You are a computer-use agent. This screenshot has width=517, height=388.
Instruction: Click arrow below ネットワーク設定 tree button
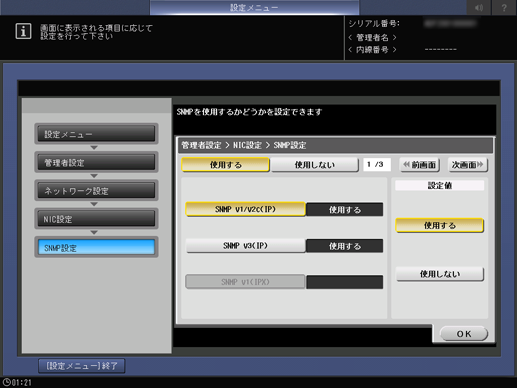94,204
